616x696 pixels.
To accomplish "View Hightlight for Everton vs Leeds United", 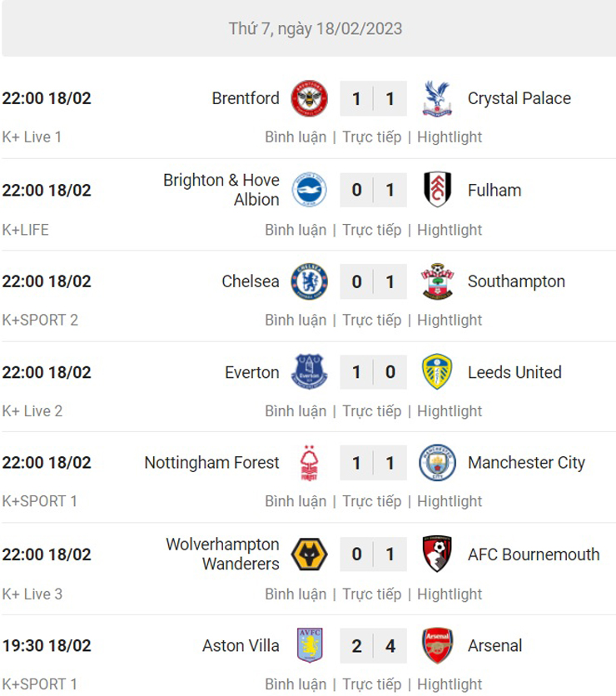I will 450,411.
